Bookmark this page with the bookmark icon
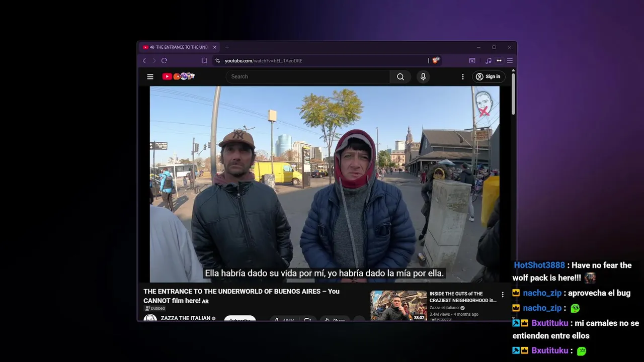Image resolution: width=644 pixels, height=362 pixels. pos(204,61)
